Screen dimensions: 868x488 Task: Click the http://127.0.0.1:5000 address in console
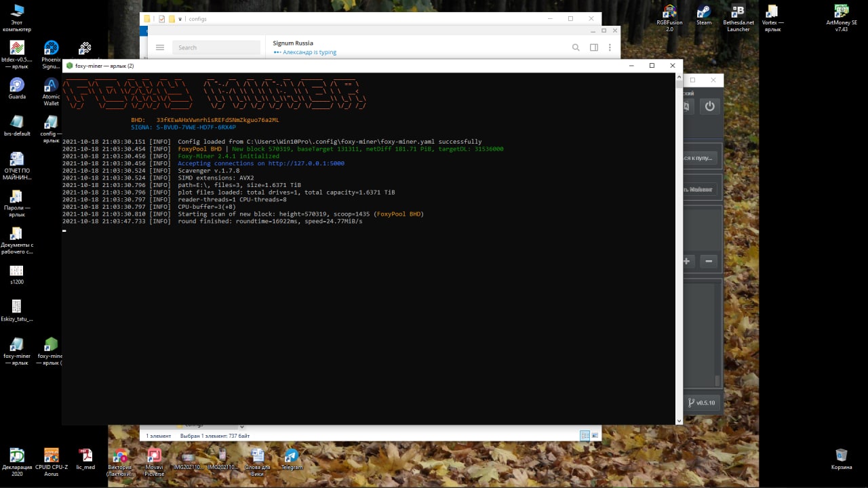point(306,163)
